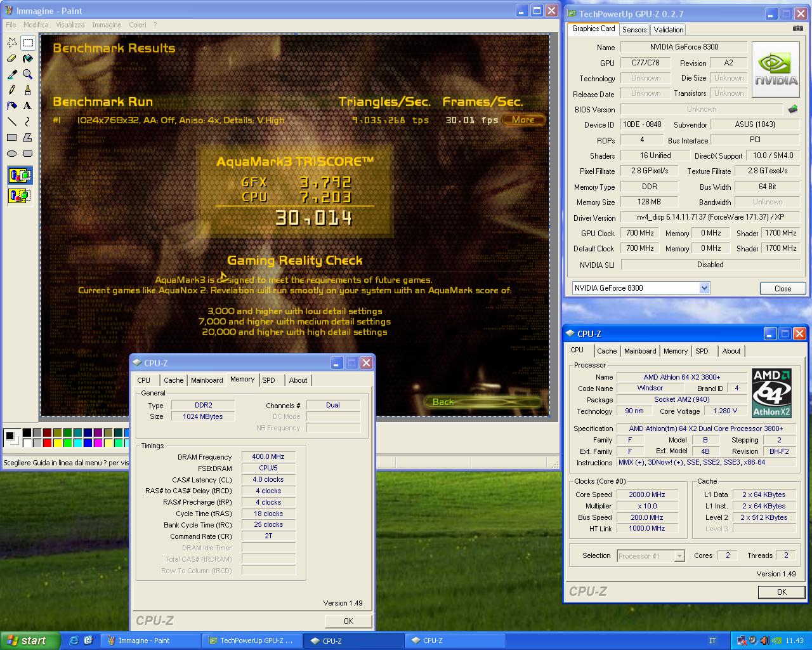Pick the Curve tool in Paint

click(27, 121)
